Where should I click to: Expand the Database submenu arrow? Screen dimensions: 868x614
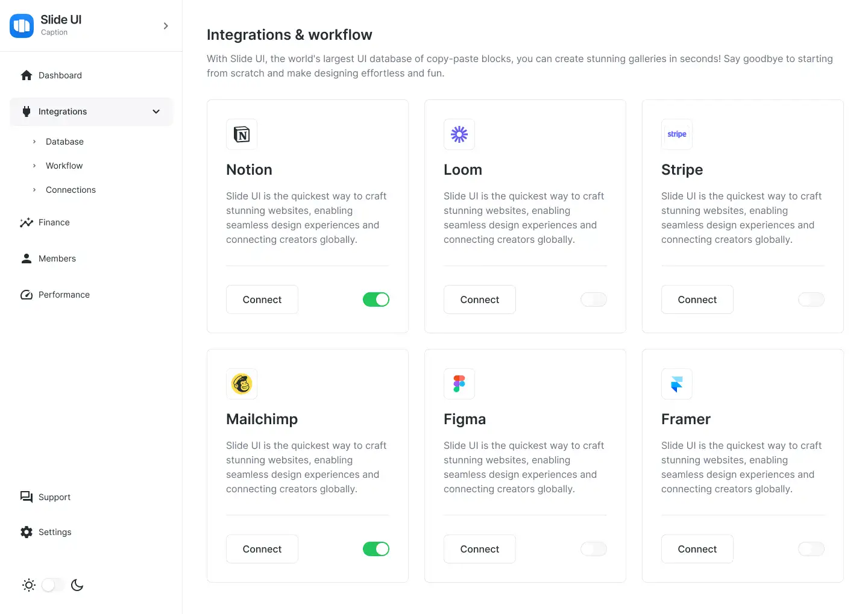[34, 142]
